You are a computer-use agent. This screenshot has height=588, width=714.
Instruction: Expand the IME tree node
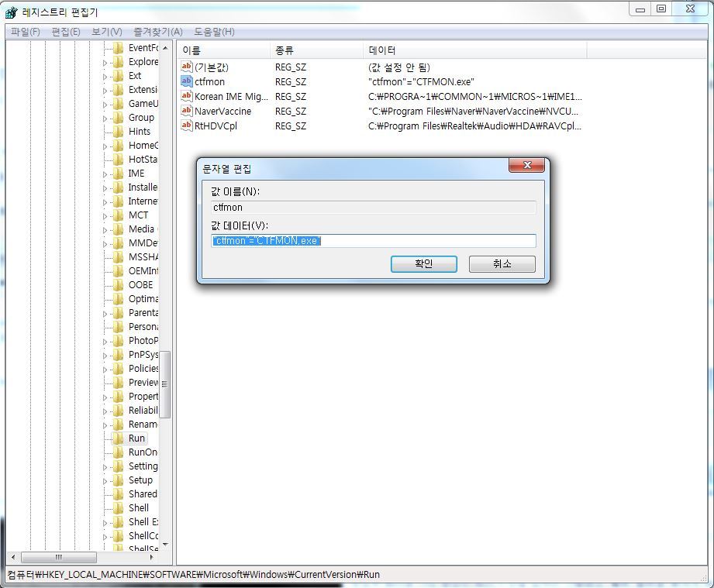click(105, 174)
